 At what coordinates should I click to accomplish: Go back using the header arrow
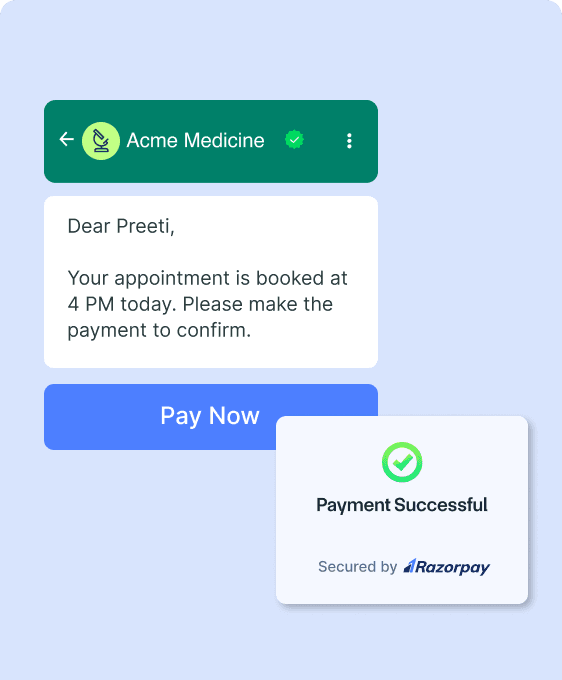pos(66,139)
